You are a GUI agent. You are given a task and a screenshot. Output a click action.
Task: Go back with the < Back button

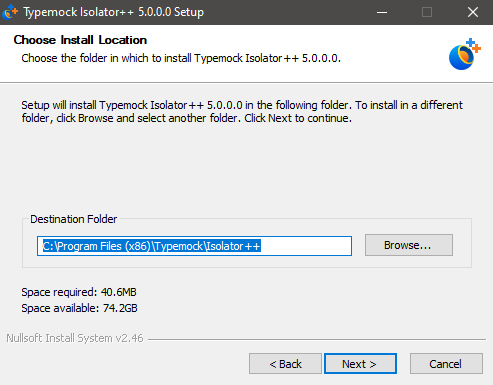click(285, 364)
